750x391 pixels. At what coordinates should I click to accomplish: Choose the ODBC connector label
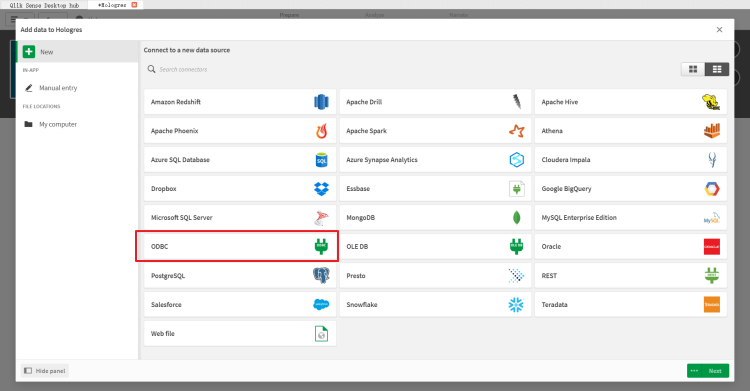tap(159, 246)
